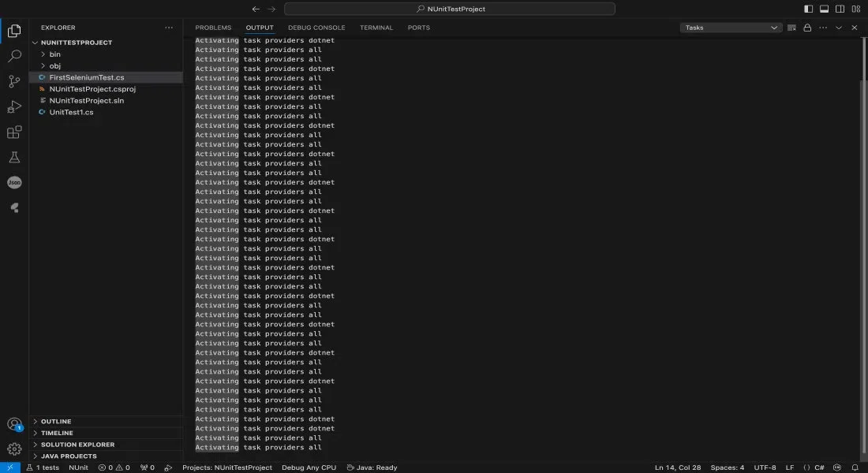Open the Json extension icon
The image size is (868, 473).
(x=14, y=183)
